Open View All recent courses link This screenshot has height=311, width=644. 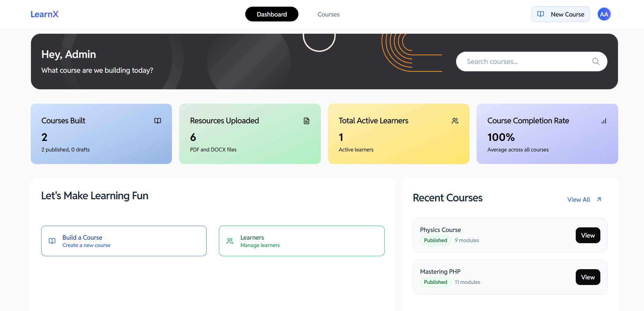pyautogui.click(x=578, y=200)
